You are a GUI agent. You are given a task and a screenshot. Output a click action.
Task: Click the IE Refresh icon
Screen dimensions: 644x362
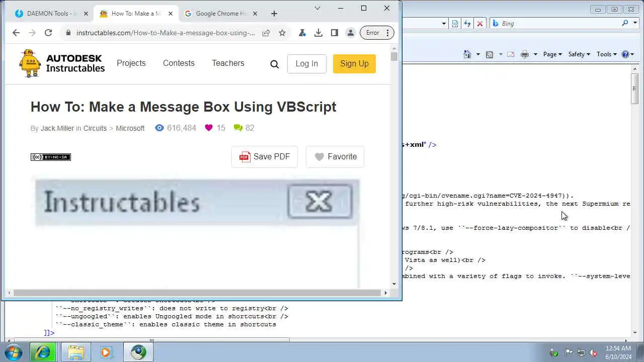tap(467, 23)
